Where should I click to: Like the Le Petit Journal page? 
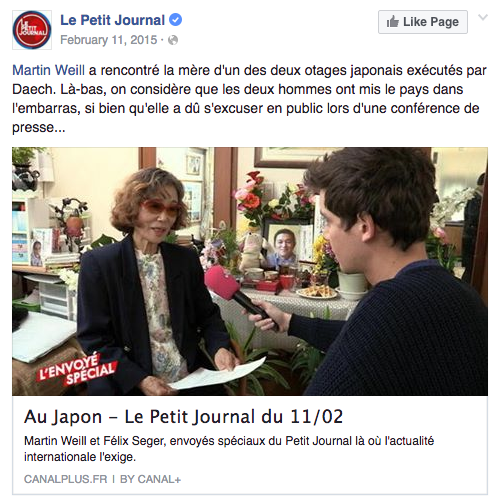[x=423, y=22]
